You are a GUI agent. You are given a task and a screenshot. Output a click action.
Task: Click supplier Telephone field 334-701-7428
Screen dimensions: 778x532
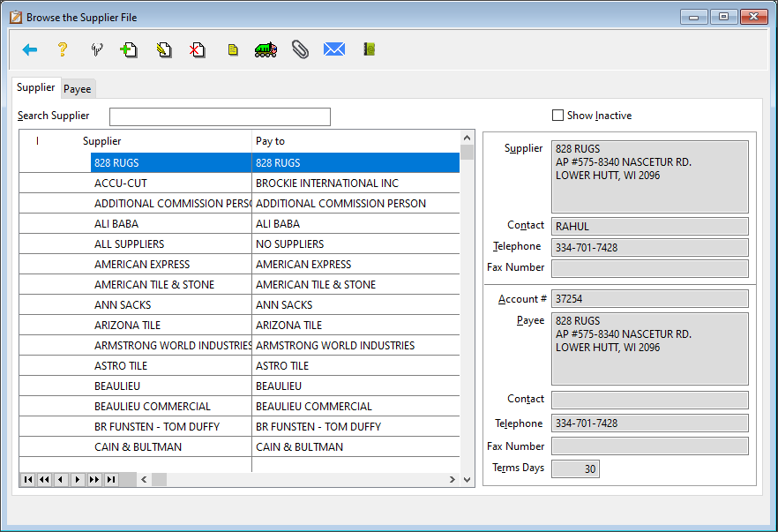(x=650, y=248)
